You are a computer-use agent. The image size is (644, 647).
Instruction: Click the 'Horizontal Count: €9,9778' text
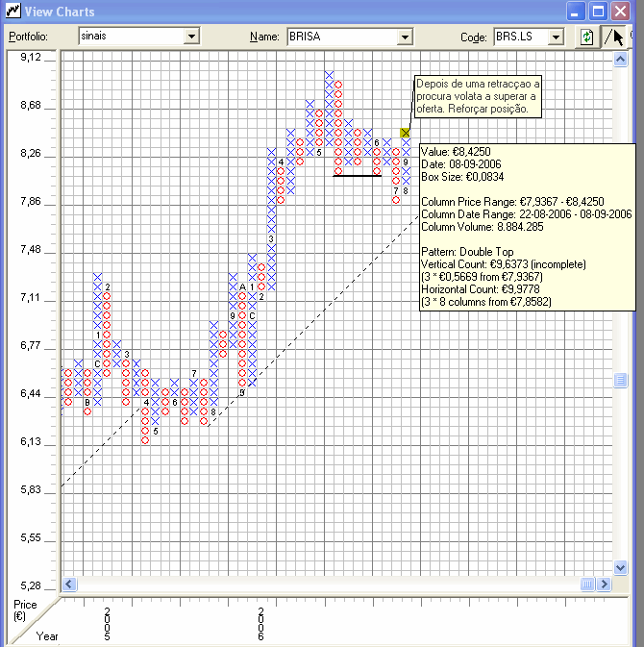[x=481, y=289]
